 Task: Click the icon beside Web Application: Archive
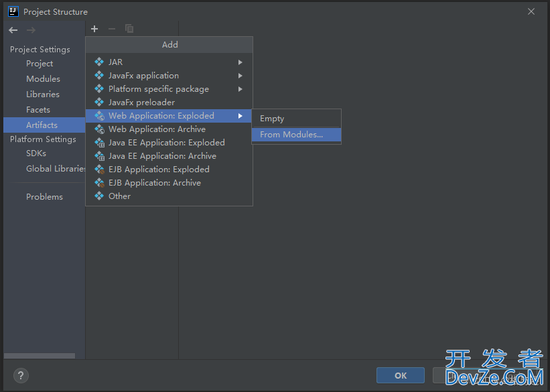(x=99, y=129)
